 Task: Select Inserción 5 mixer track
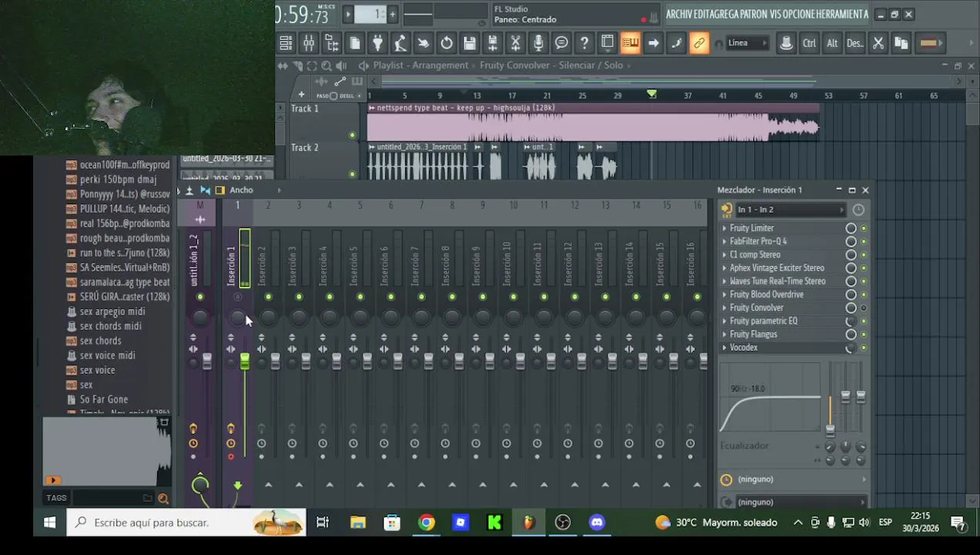point(360,254)
